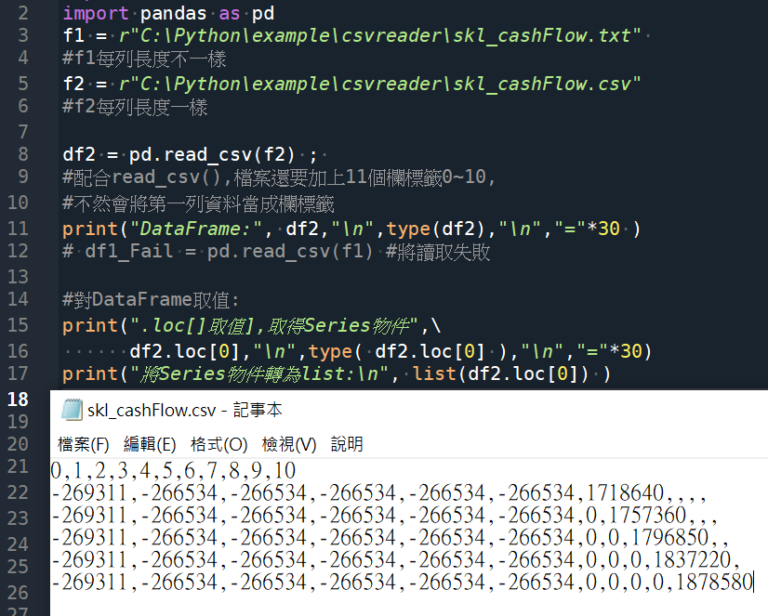Open the 格式(O) menu in Notepad

[x=219, y=445]
